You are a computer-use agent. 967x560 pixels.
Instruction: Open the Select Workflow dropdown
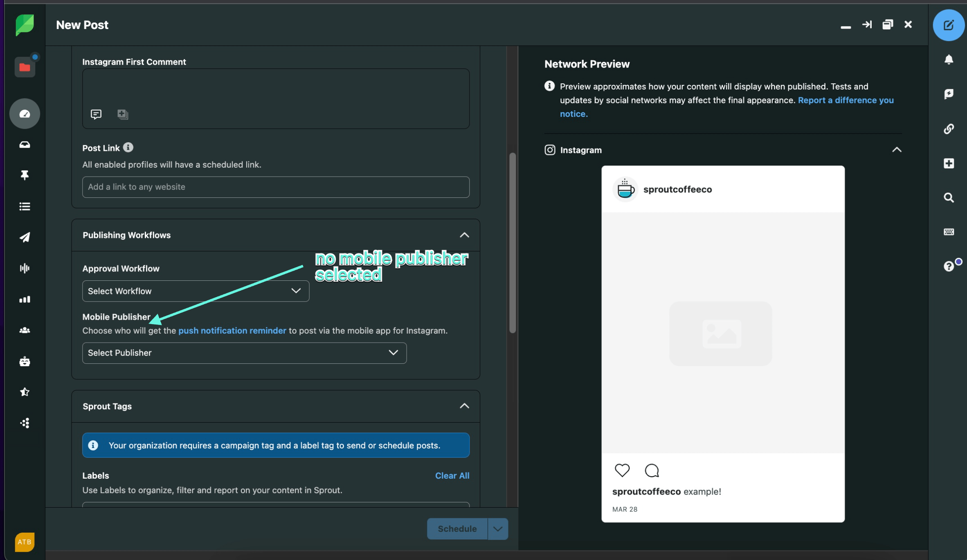196,291
